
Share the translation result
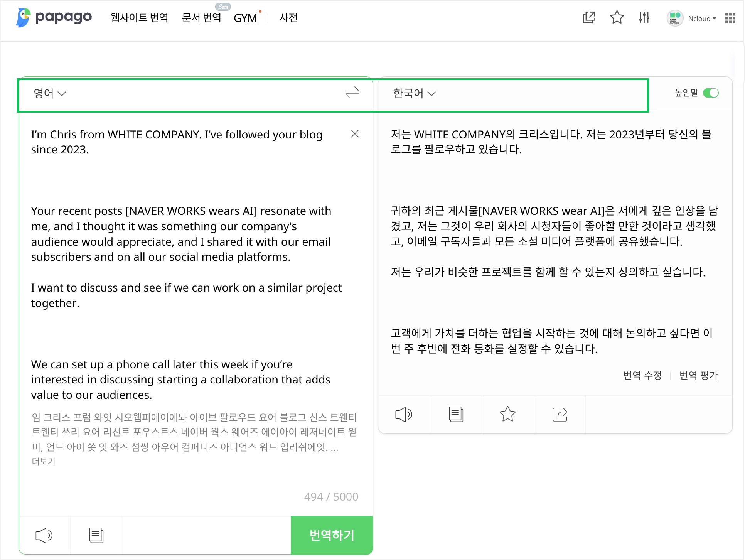(x=560, y=415)
